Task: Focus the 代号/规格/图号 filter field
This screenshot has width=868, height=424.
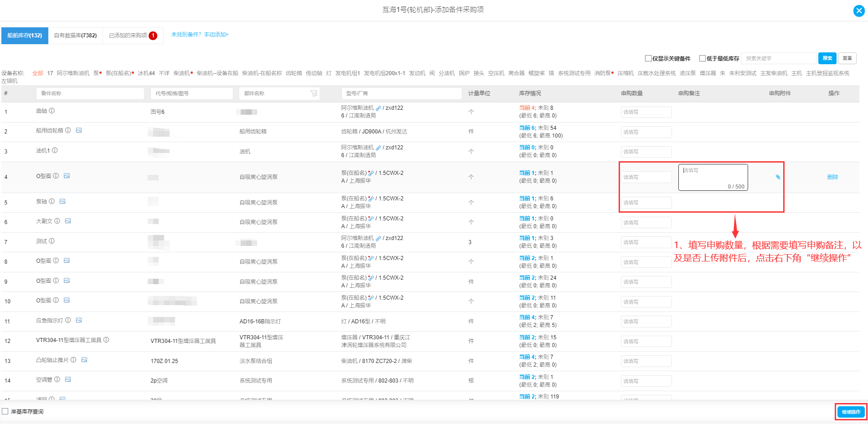Action: point(192,93)
